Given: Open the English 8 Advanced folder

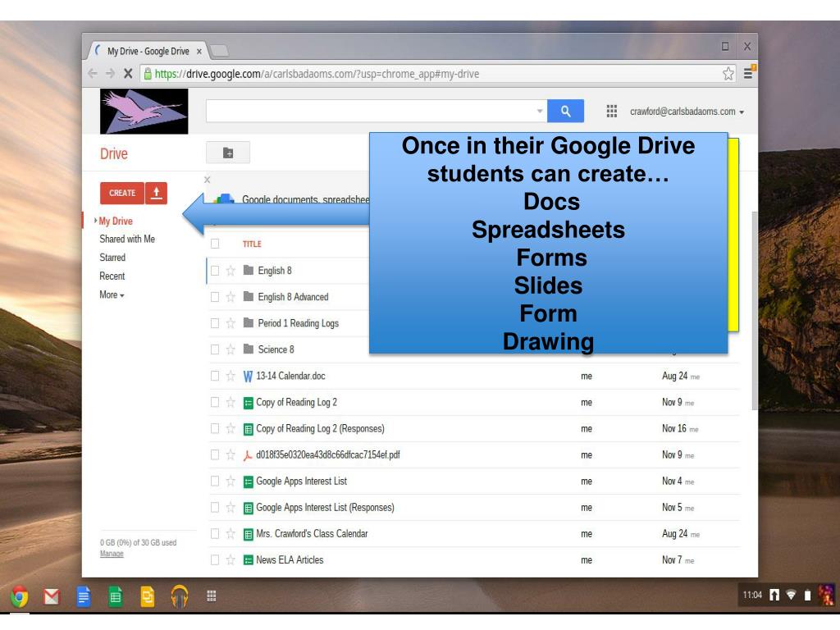Looking at the screenshot, I should (x=293, y=297).
